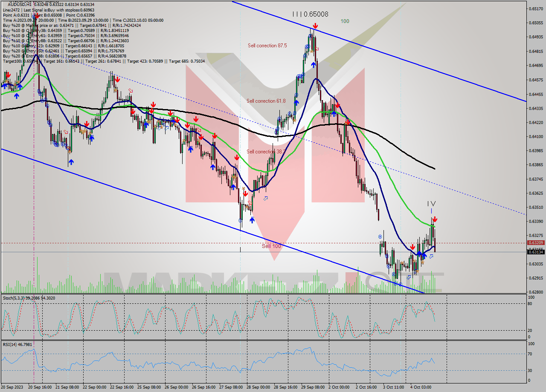Click the '3 Oct 11:00' time axis label
This screenshot has height=392, width=546.
coord(394,387)
